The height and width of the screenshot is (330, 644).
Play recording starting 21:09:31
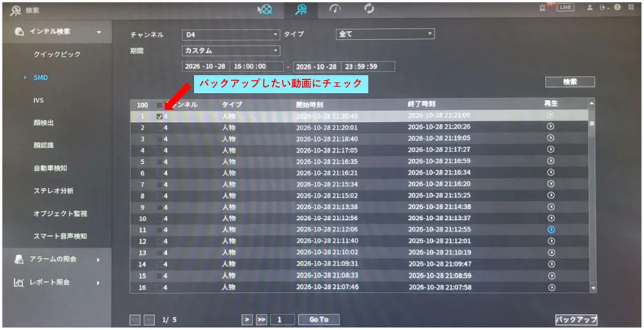(552, 264)
